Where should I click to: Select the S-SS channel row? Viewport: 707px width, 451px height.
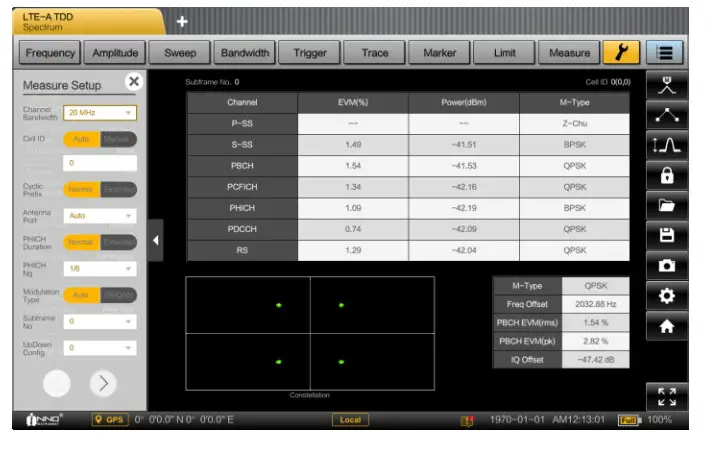(408, 145)
